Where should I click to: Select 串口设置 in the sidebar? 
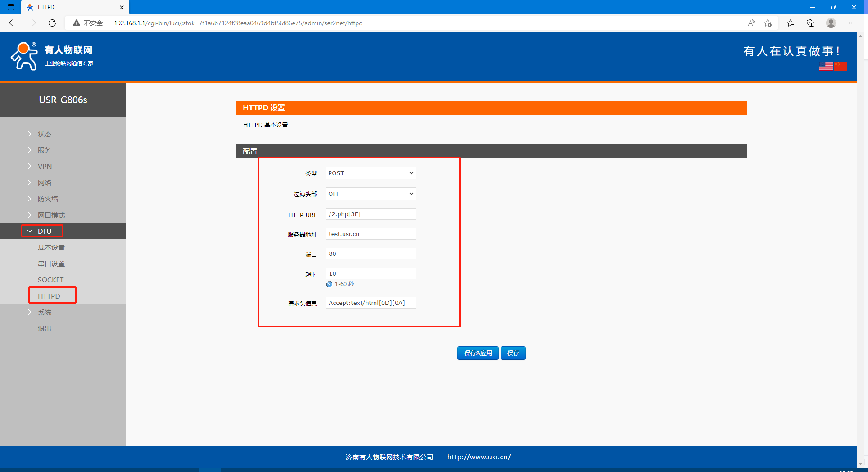point(51,263)
